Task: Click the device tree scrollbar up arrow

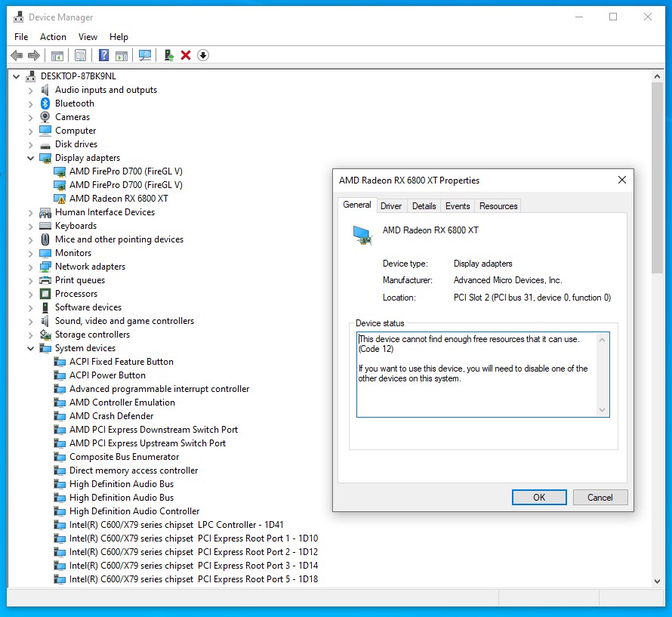Action: tap(657, 76)
